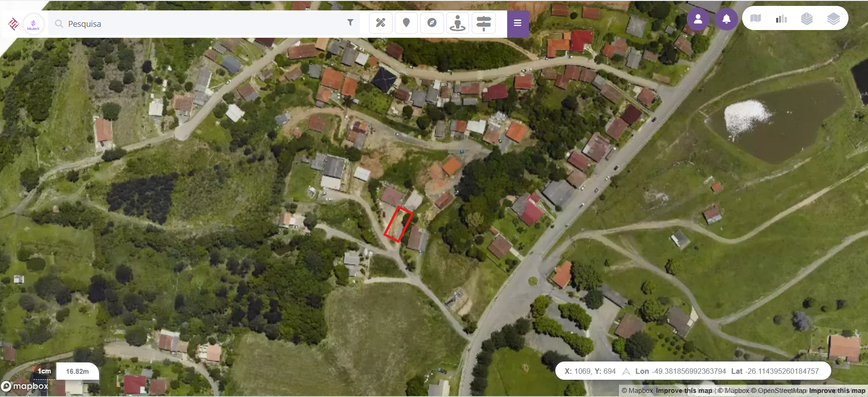The image size is (868, 397).
Task: Click the Pesquisa search field
Action: (x=200, y=24)
